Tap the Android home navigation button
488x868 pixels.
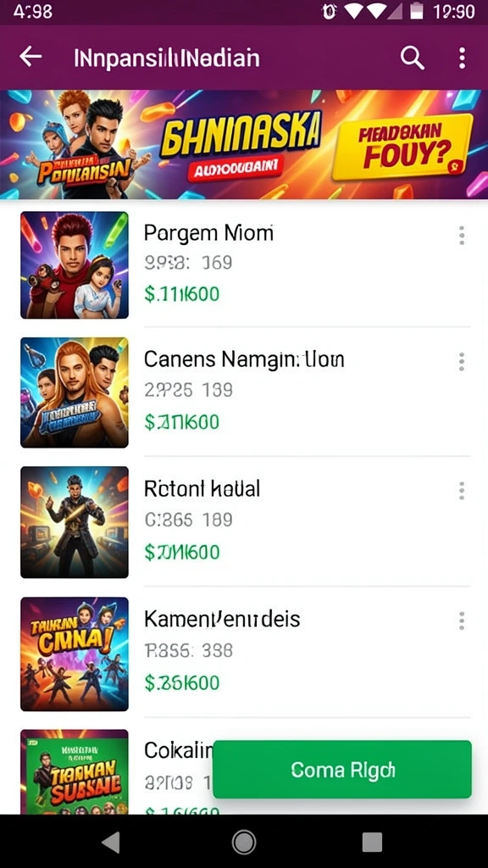point(243,842)
